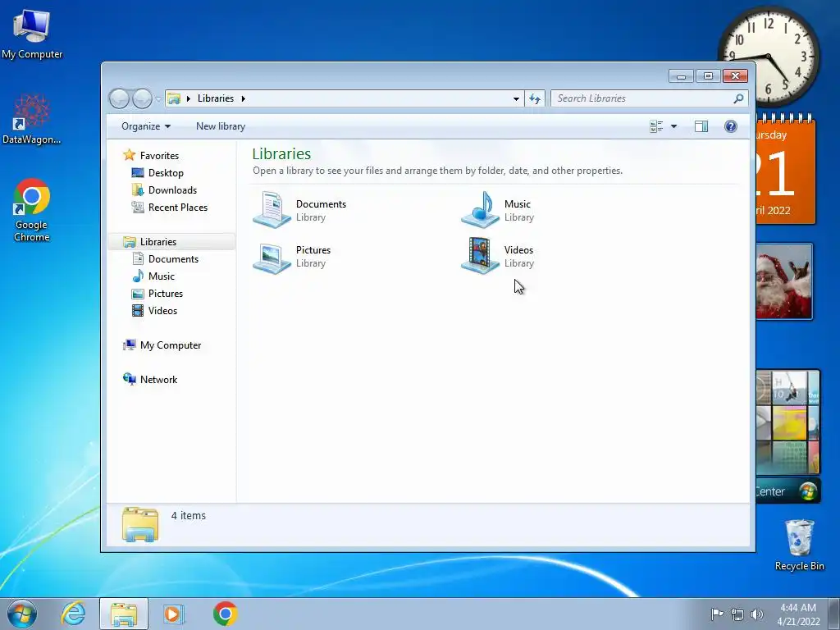
Task: Click the Explorer taskbar button
Action: (124, 614)
